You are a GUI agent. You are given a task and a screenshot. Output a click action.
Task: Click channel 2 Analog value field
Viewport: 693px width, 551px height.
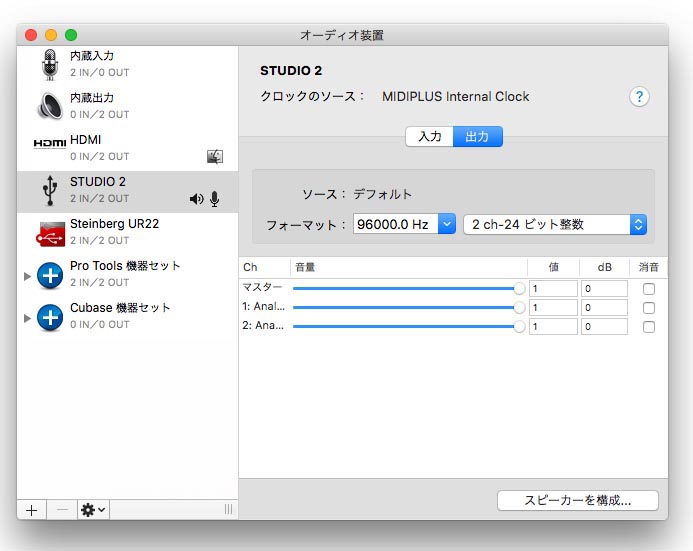click(553, 327)
